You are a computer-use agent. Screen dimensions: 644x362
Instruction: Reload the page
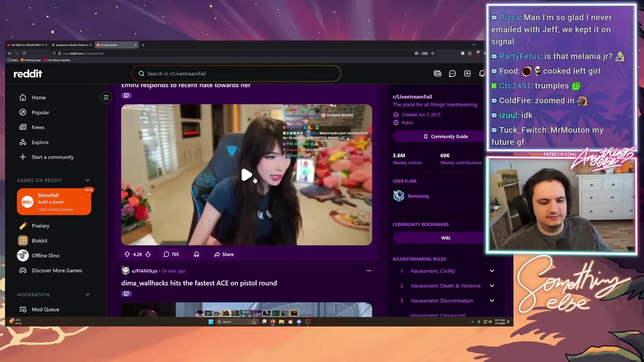24,53
